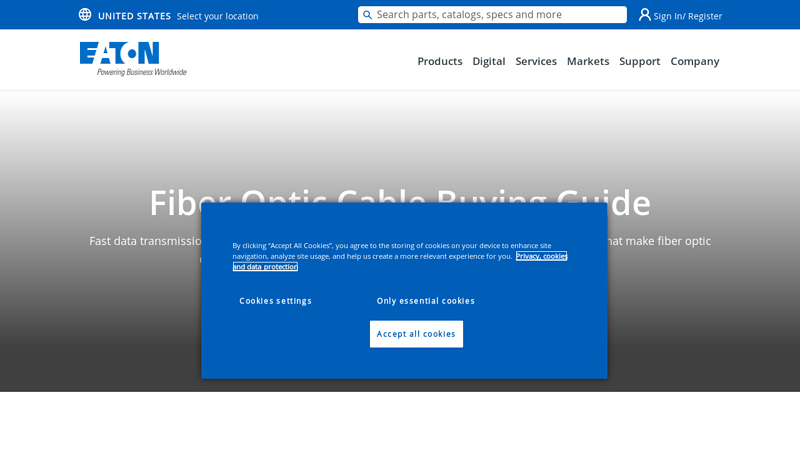Open the Digital menu

pyautogui.click(x=488, y=61)
